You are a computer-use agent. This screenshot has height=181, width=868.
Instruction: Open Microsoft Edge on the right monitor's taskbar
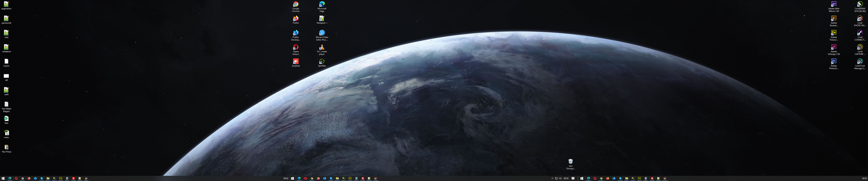588,178
